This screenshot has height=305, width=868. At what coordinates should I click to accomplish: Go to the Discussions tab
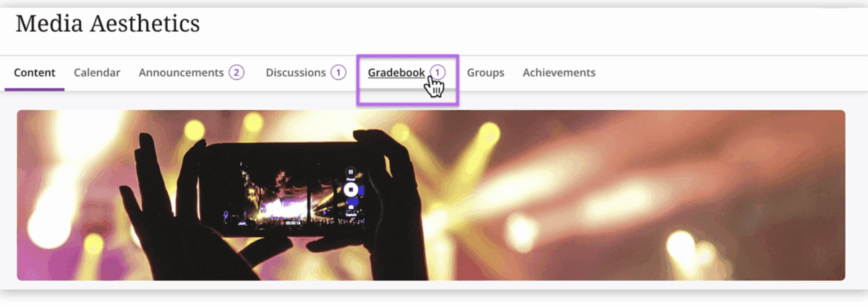[x=296, y=72]
